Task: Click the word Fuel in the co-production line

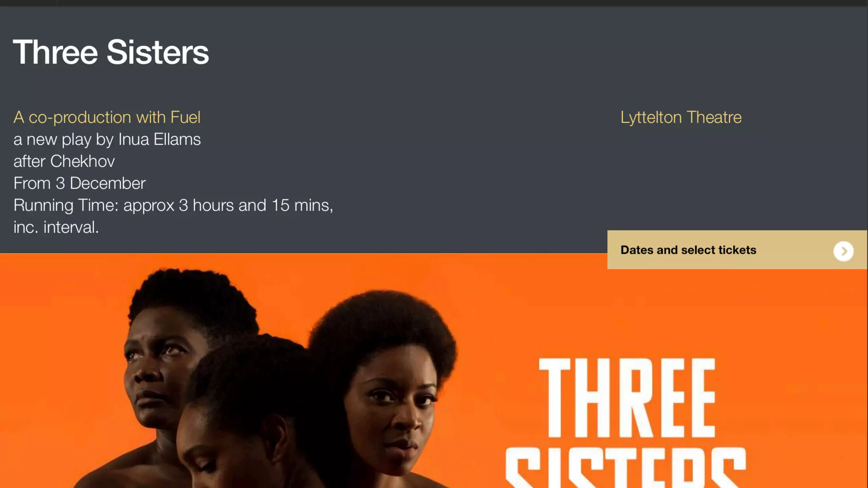Action: pyautogui.click(x=185, y=117)
